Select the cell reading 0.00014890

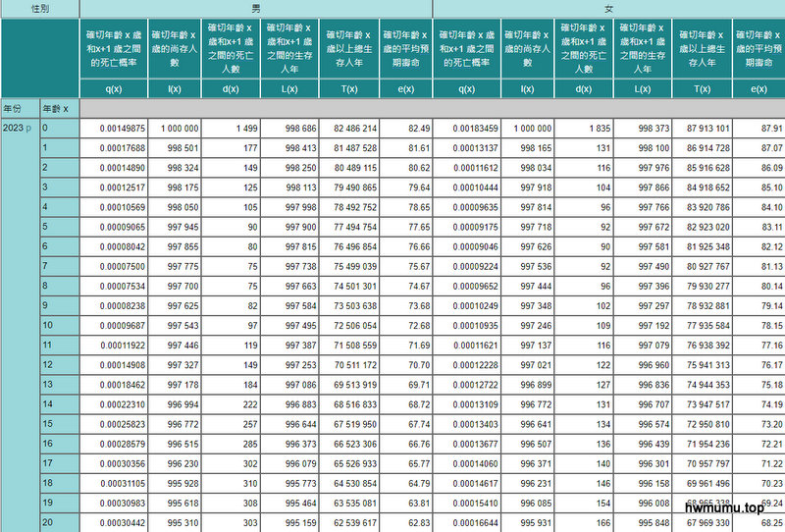click(114, 168)
